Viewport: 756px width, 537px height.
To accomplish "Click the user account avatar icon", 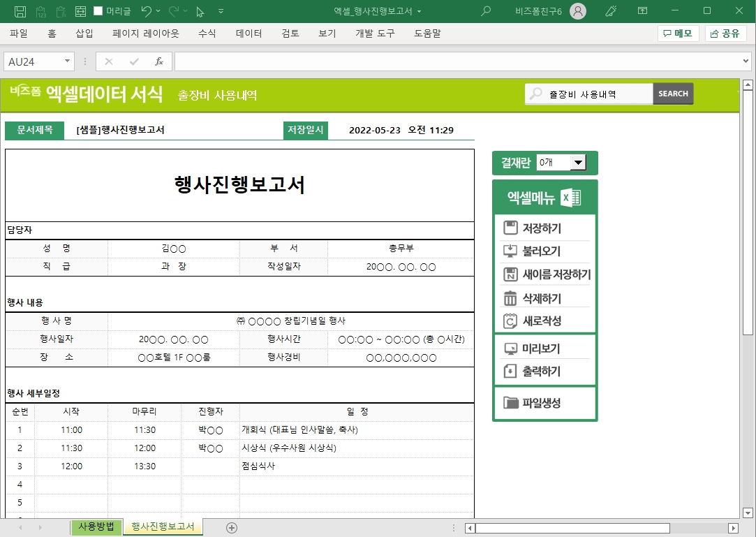I will coord(577,11).
